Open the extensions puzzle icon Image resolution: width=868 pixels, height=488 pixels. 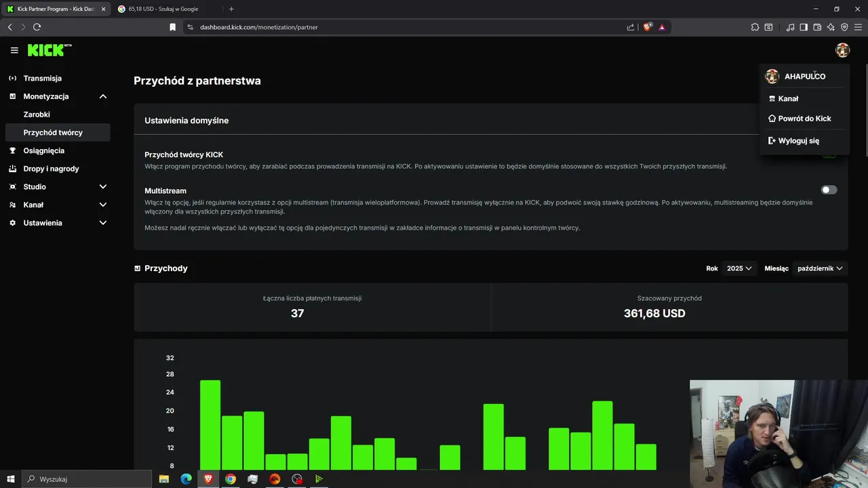click(755, 27)
